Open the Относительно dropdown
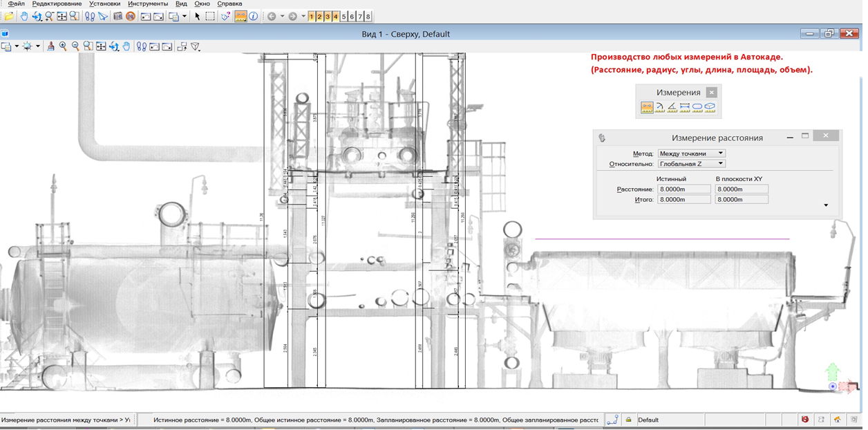Image resolution: width=868 pixels, height=430 pixels. click(691, 164)
